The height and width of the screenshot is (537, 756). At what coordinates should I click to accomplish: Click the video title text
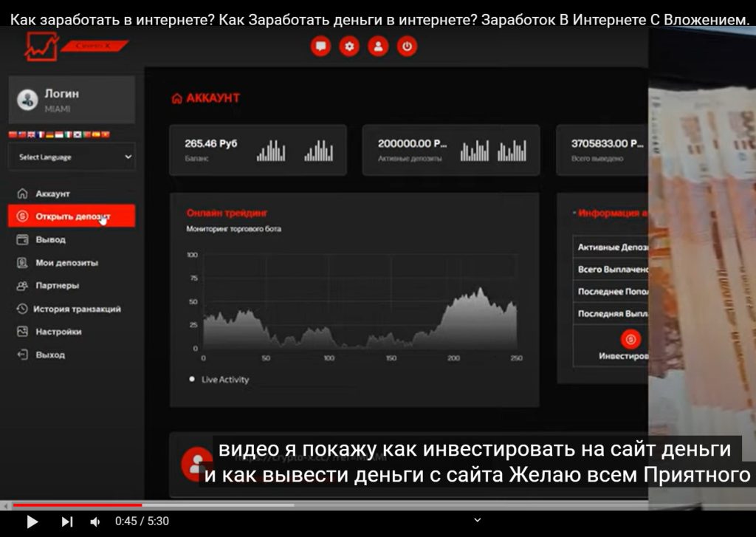[x=380, y=20]
